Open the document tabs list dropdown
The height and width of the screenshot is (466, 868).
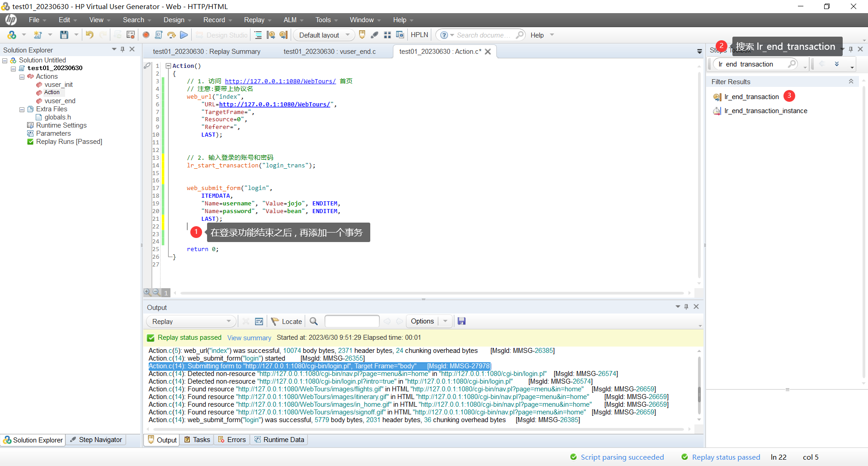tap(699, 52)
